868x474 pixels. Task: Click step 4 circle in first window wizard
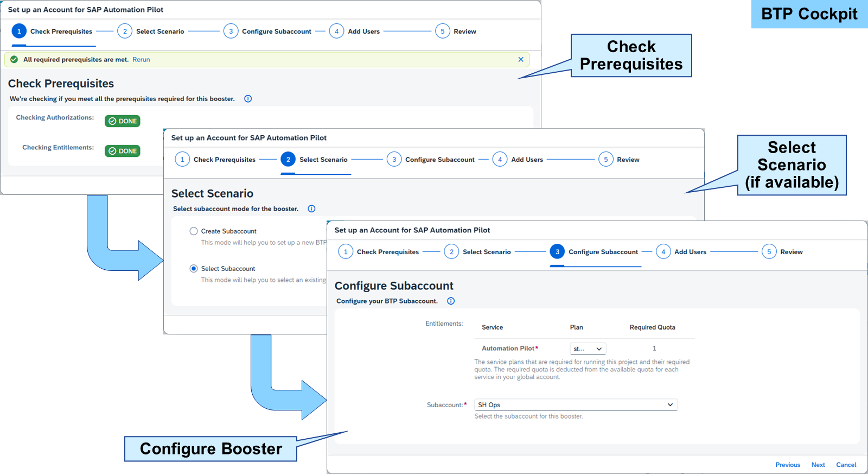tap(336, 31)
